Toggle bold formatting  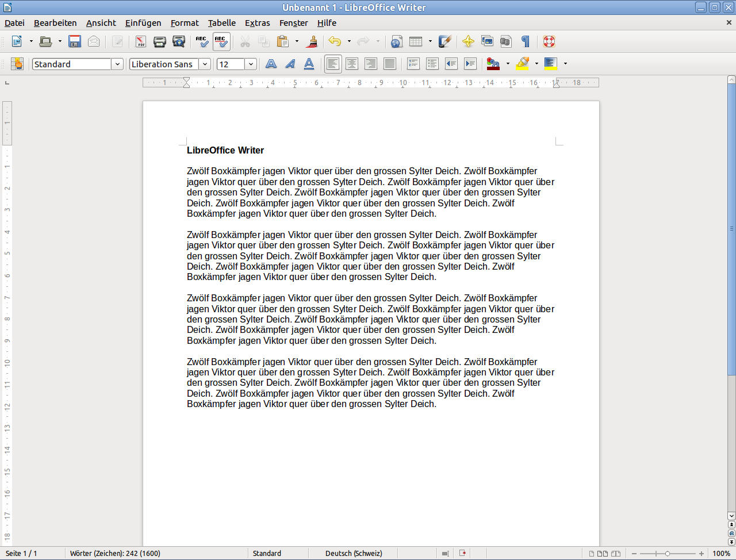(x=271, y=64)
